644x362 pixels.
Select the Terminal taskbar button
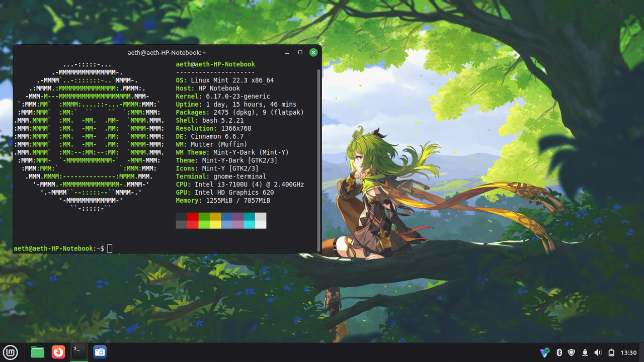click(x=79, y=352)
